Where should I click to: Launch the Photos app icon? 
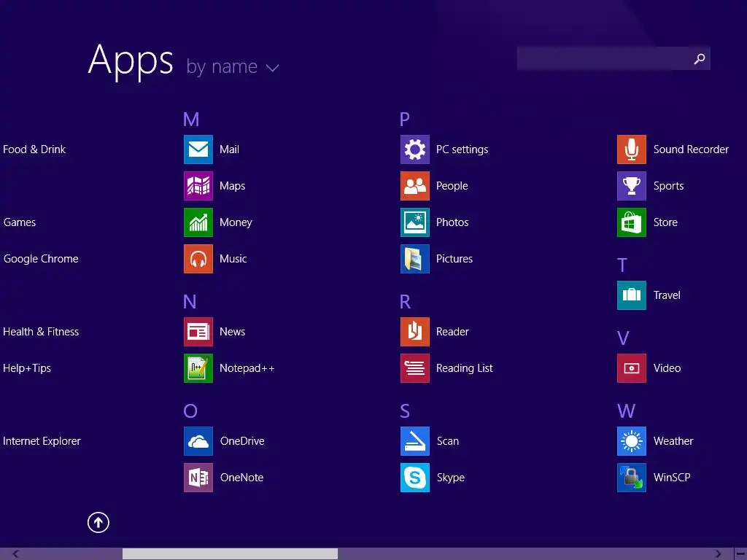click(x=415, y=222)
